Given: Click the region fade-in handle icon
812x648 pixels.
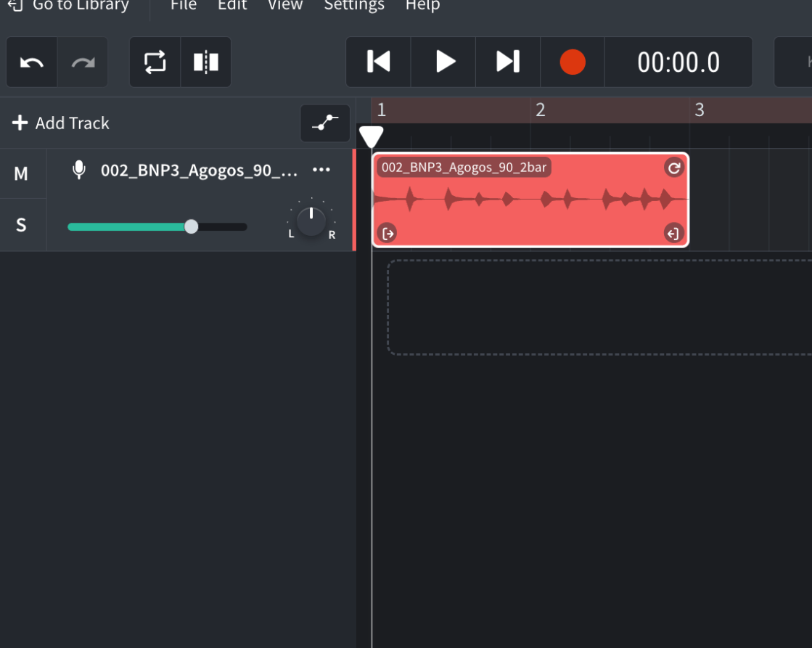Looking at the screenshot, I should tap(388, 233).
